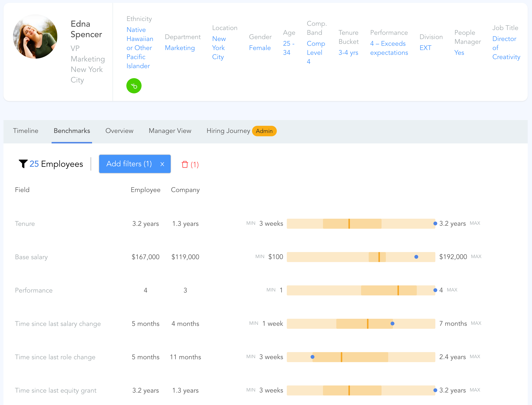Click the Comp Level 4 link
532x405 pixels.
316,52
